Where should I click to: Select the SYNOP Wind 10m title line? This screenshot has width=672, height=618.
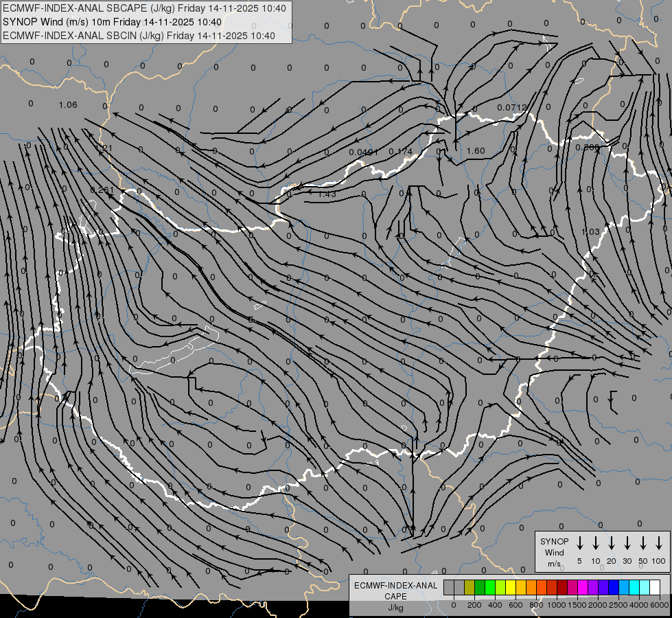coord(113,22)
